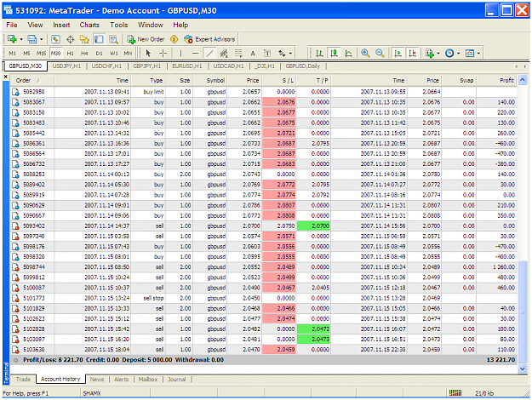
Task: Switch to Bar Chart view
Action: pos(319,54)
